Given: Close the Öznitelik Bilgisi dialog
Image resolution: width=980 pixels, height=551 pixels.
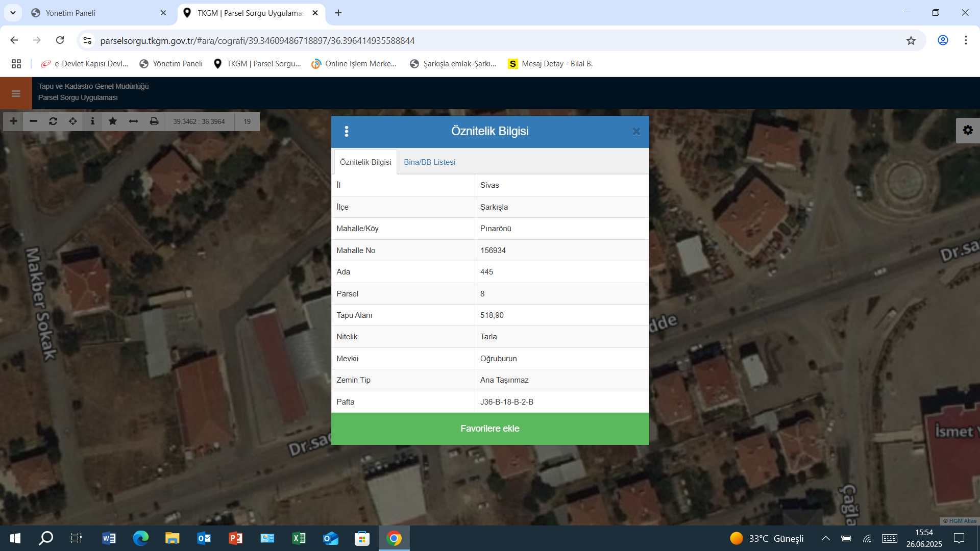Looking at the screenshot, I should click(636, 132).
